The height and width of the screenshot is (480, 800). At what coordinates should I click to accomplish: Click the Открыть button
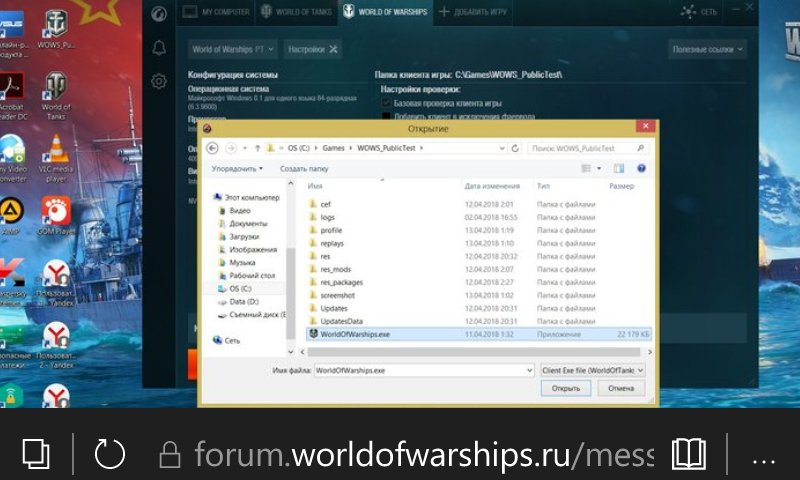tap(566, 388)
